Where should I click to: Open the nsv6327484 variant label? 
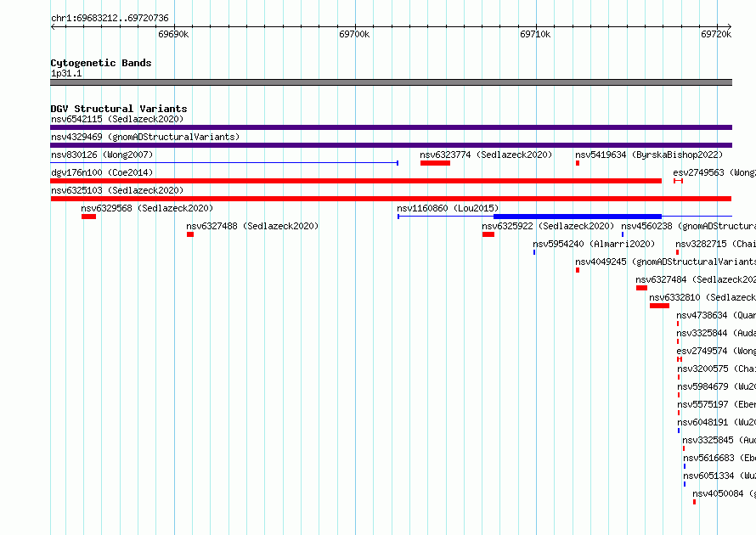click(x=696, y=279)
